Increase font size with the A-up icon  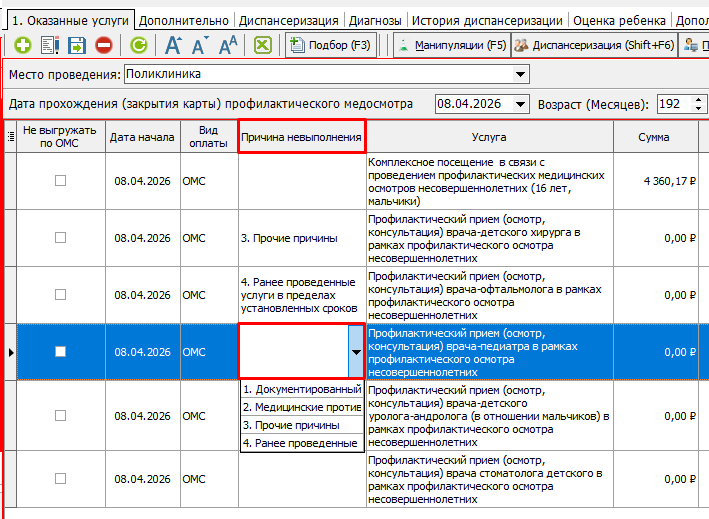(x=174, y=45)
